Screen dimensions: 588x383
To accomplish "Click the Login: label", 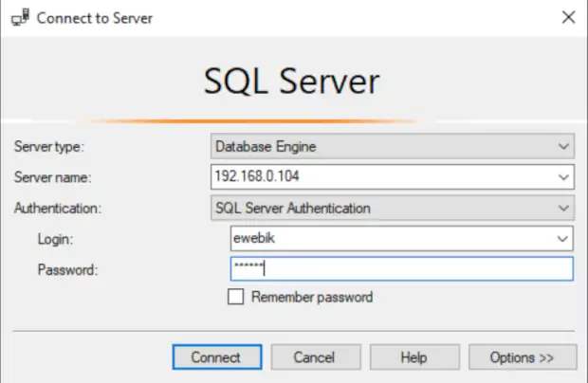I will point(56,239).
